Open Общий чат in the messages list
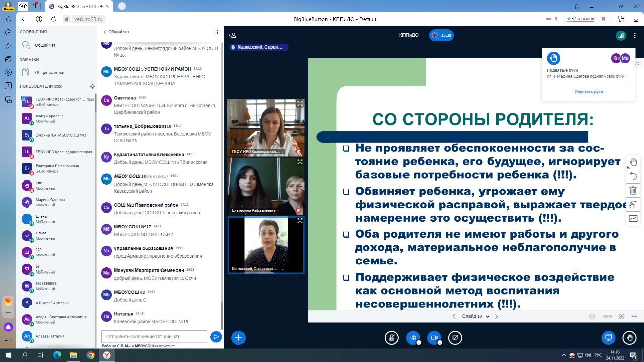 45,45
